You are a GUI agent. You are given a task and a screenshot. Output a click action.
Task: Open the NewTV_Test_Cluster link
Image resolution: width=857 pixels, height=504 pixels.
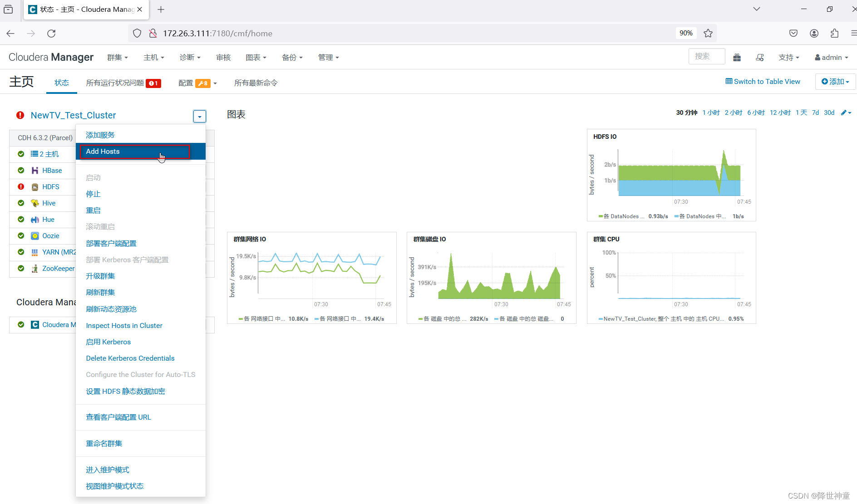tap(73, 115)
